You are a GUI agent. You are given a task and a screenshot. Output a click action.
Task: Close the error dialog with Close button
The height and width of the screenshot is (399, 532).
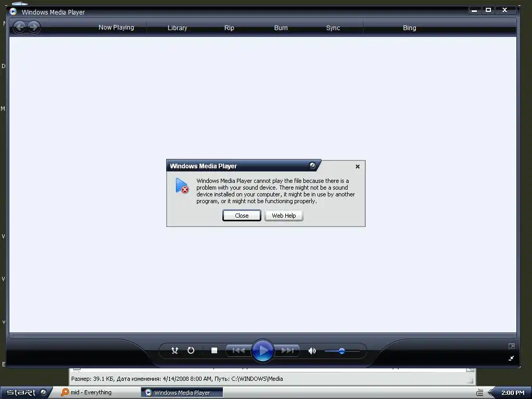pos(242,216)
